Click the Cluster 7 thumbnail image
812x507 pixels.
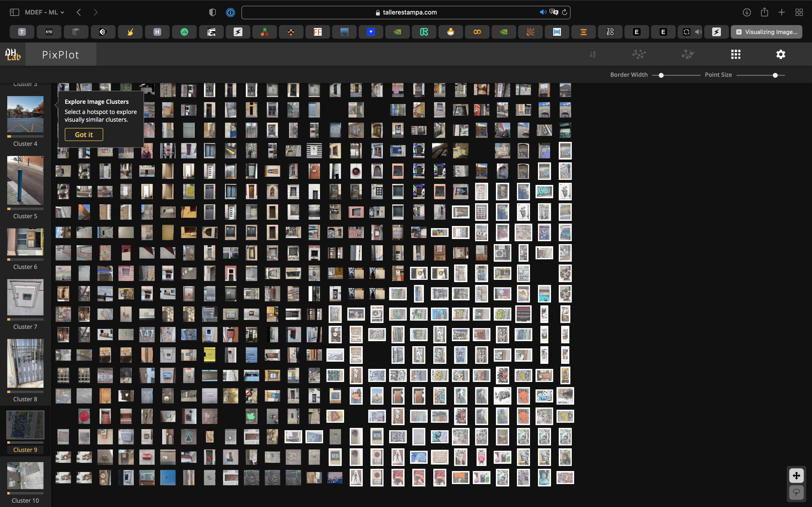[25, 297]
